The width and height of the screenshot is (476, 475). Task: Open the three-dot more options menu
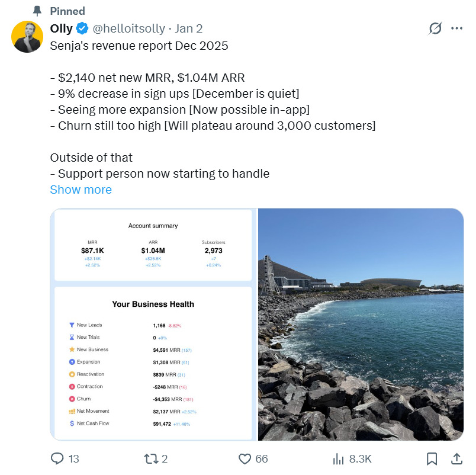pyautogui.click(x=456, y=28)
